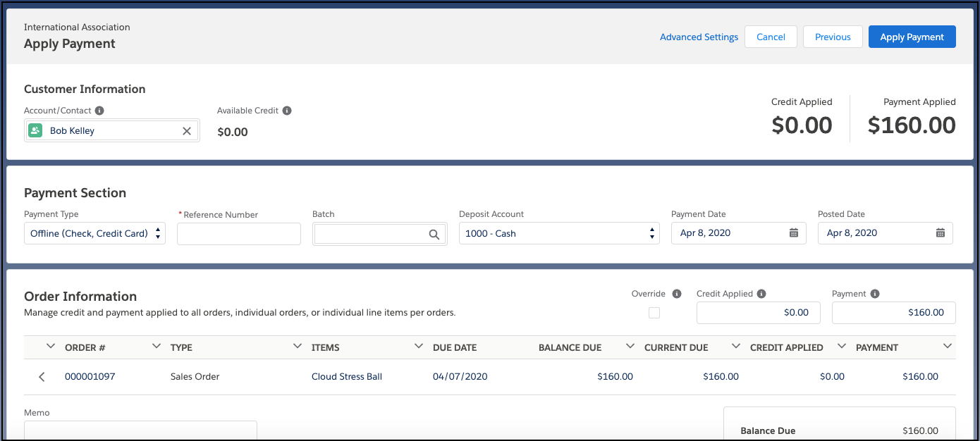Click the Override info icon

(676, 294)
